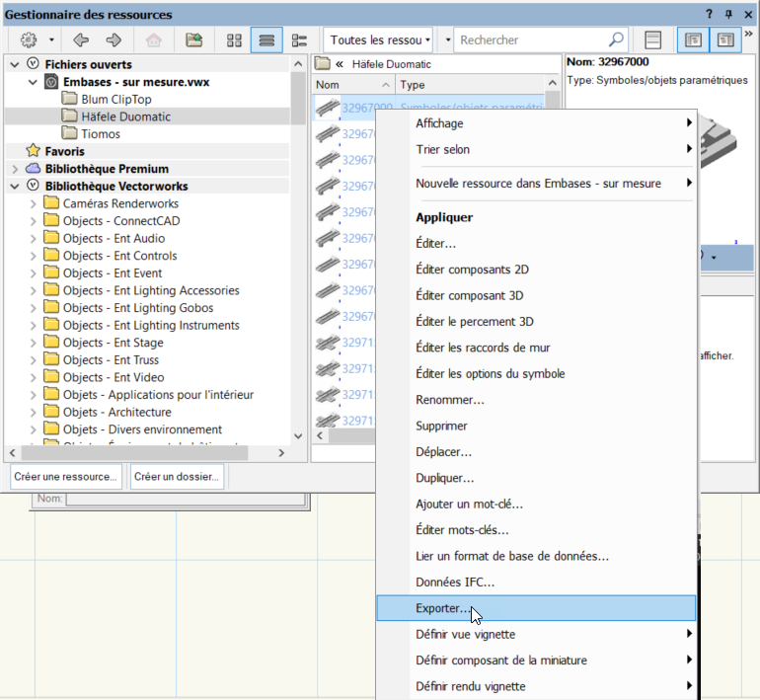Viewport: 760px width, 700px height.
Task: Choose Éditer composants 2D
Action: click(x=536, y=270)
